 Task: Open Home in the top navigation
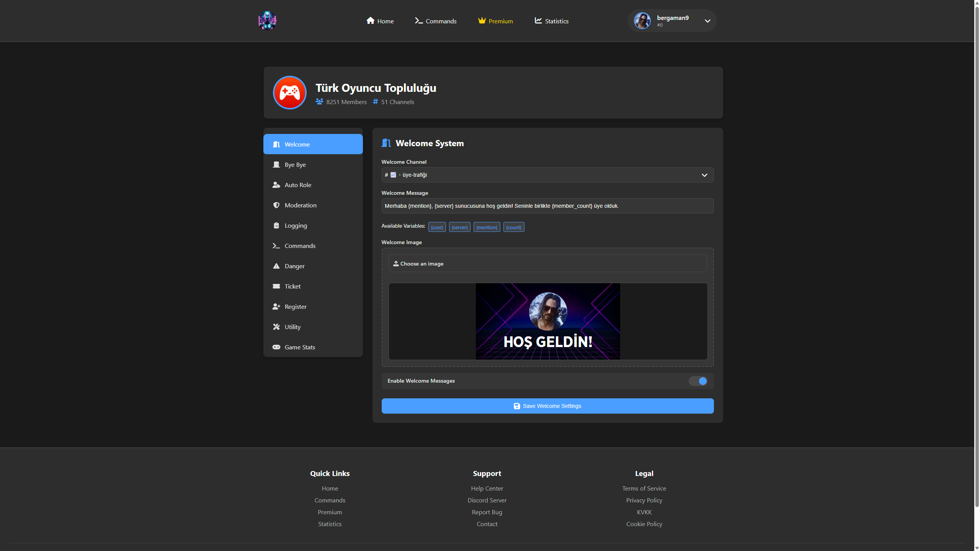pyautogui.click(x=380, y=21)
